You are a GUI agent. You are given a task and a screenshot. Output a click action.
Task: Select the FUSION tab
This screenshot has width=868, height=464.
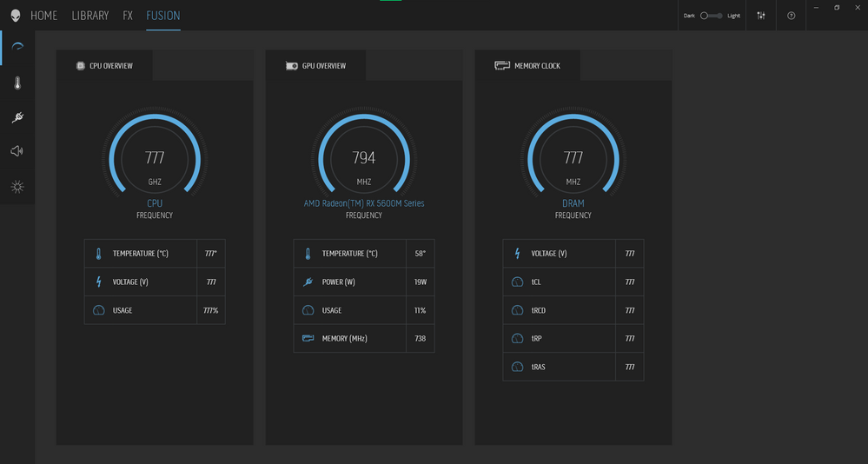tap(163, 16)
